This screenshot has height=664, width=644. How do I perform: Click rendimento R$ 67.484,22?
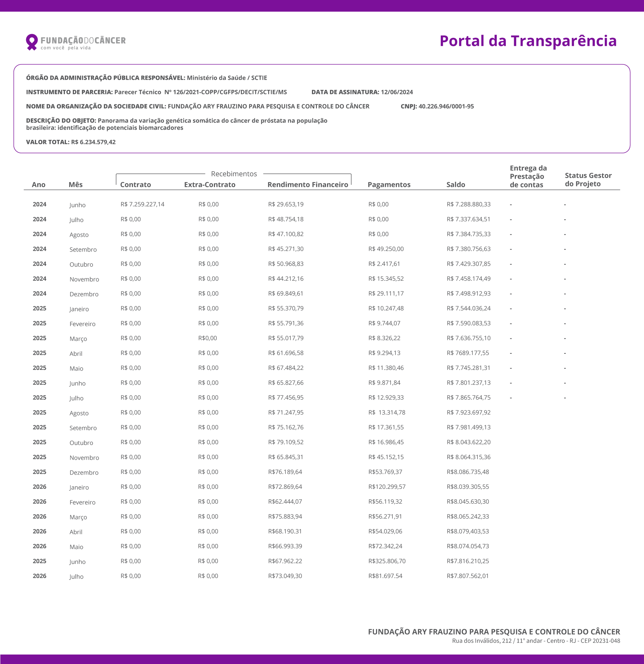285,368
